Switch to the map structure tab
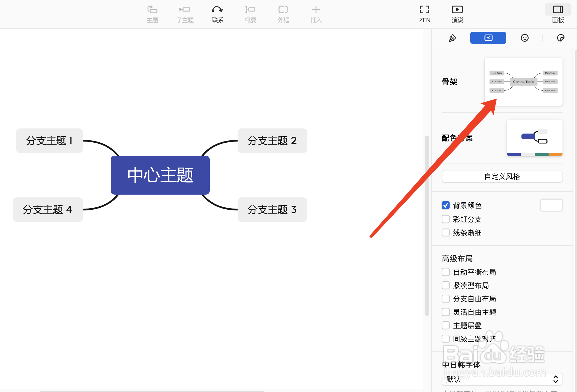Screen dimensions: 577x392 pyautogui.click(x=488, y=38)
